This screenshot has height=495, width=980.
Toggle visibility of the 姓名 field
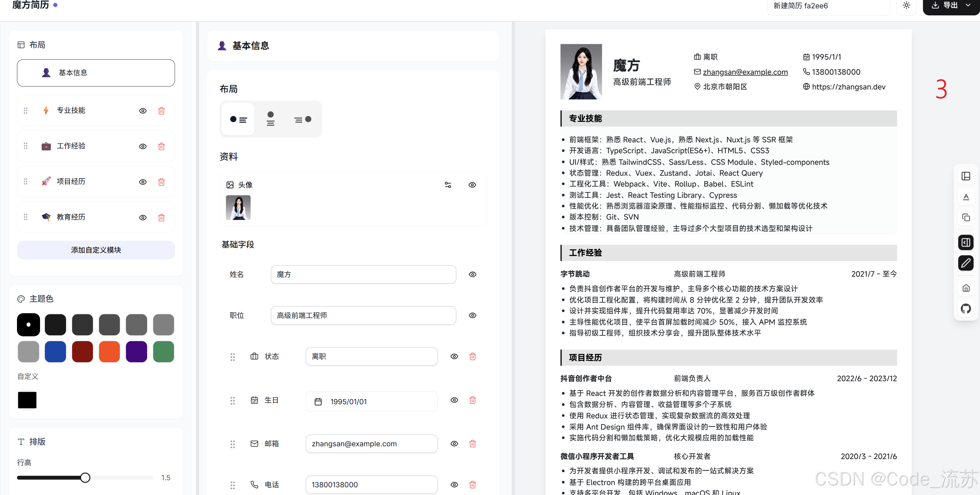pyautogui.click(x=472, y=274)
